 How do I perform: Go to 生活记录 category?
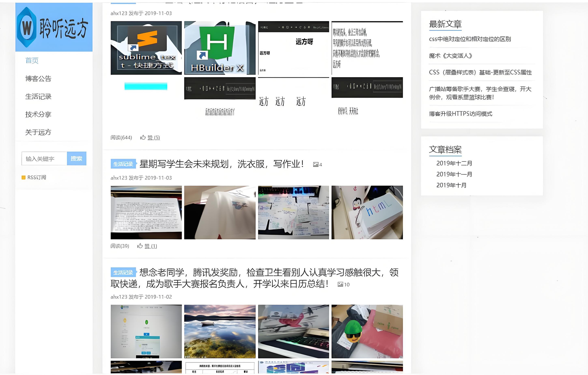pyautogui.click(x=38, y=96)
